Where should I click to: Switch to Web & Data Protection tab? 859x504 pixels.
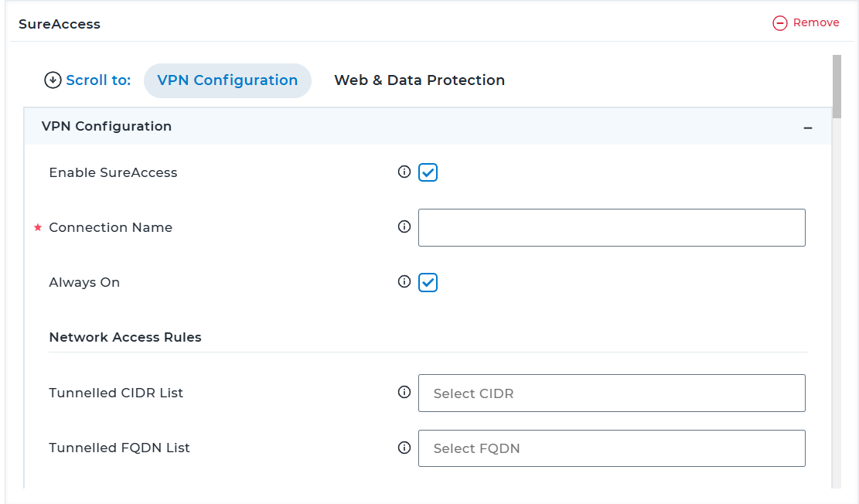[419, 80]
